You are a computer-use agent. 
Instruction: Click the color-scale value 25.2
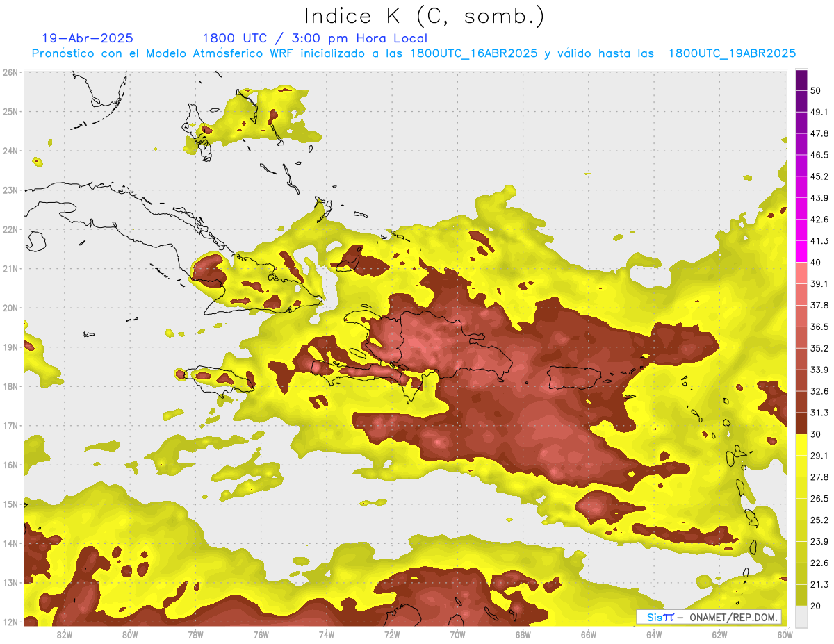pos(819,520)
